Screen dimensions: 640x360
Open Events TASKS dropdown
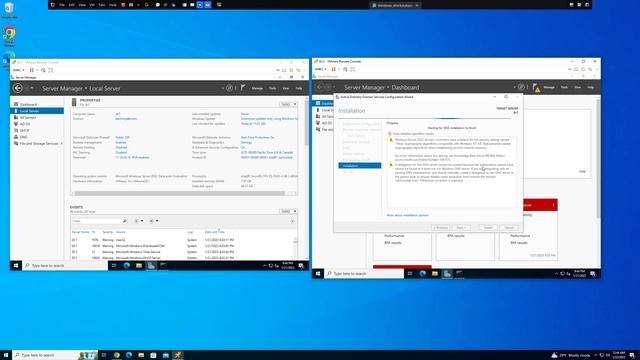(288, 211)
